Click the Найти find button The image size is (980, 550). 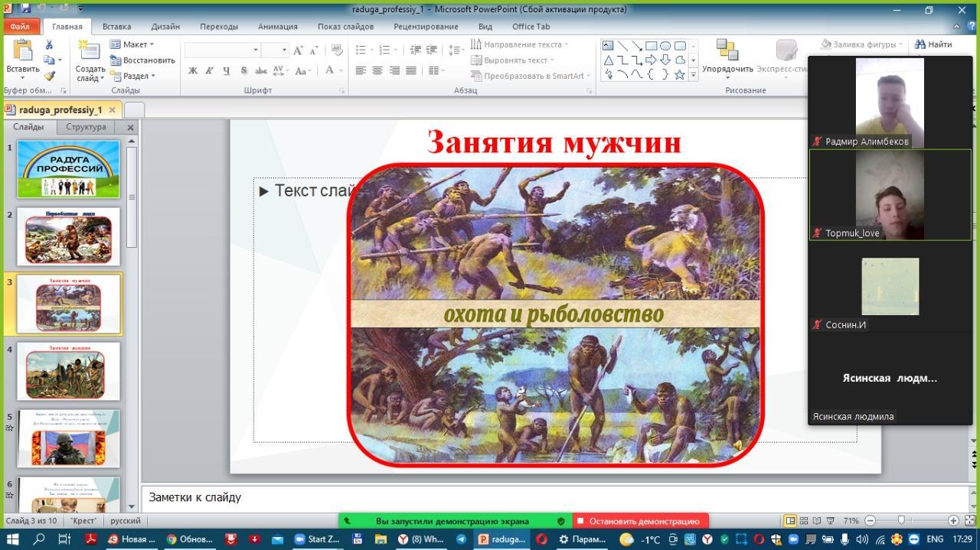933,44
